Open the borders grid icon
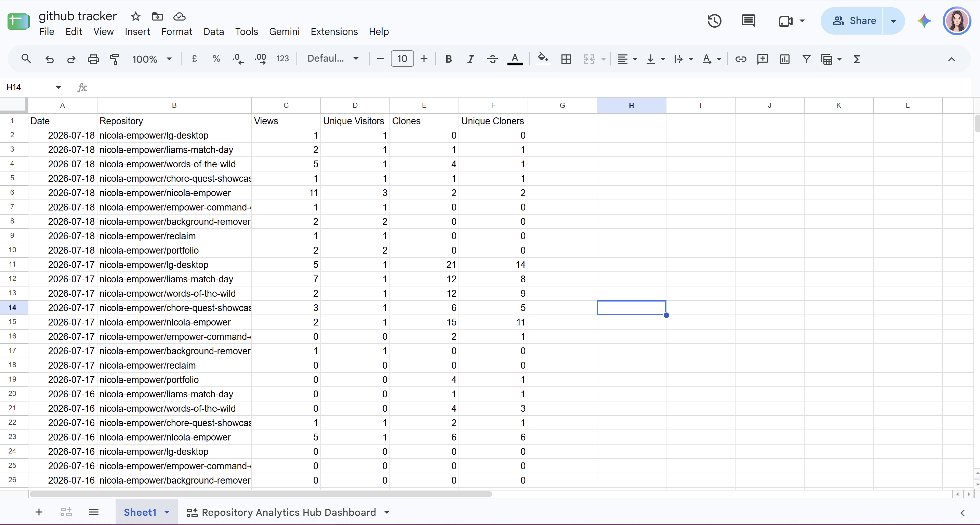The image size is (980, 525). [566, 59]
